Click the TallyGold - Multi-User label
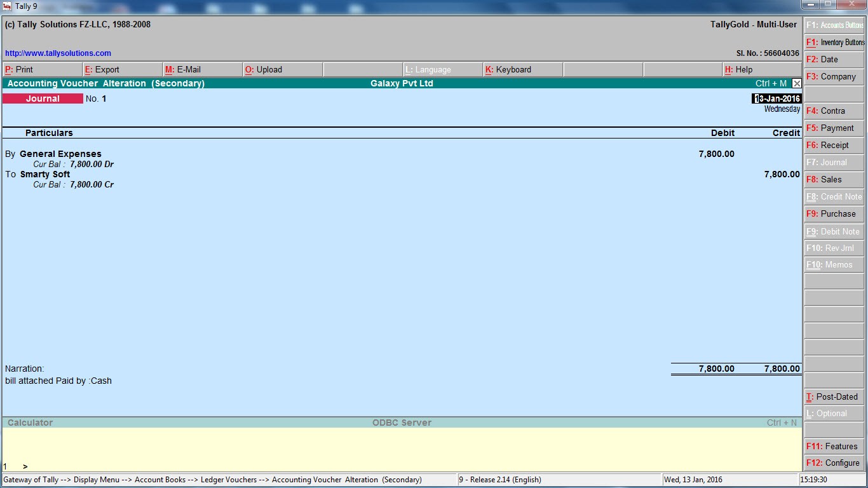 [754, 24]
